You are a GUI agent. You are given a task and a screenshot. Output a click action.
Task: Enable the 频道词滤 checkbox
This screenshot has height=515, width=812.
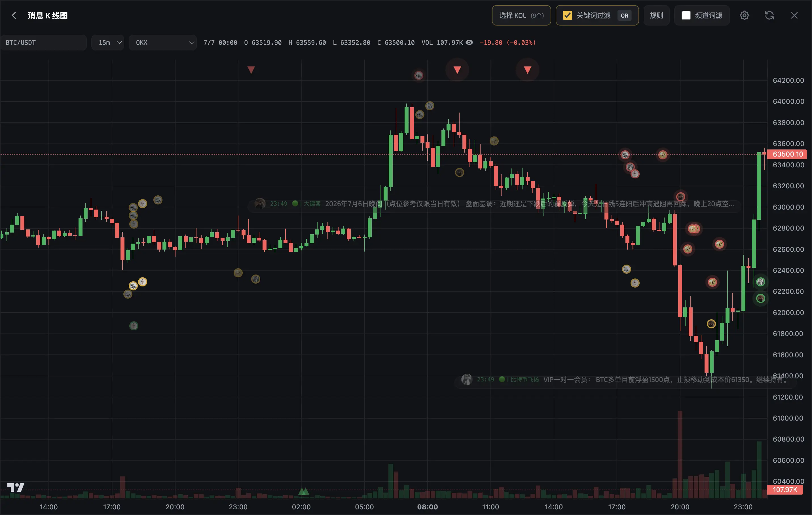coord(686,16)
